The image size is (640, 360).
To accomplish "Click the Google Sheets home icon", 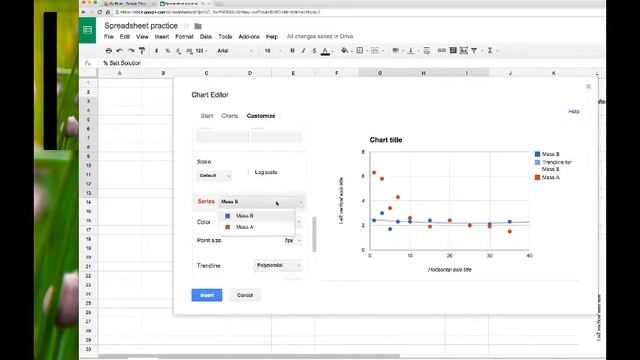I will [x=87, y=30].
